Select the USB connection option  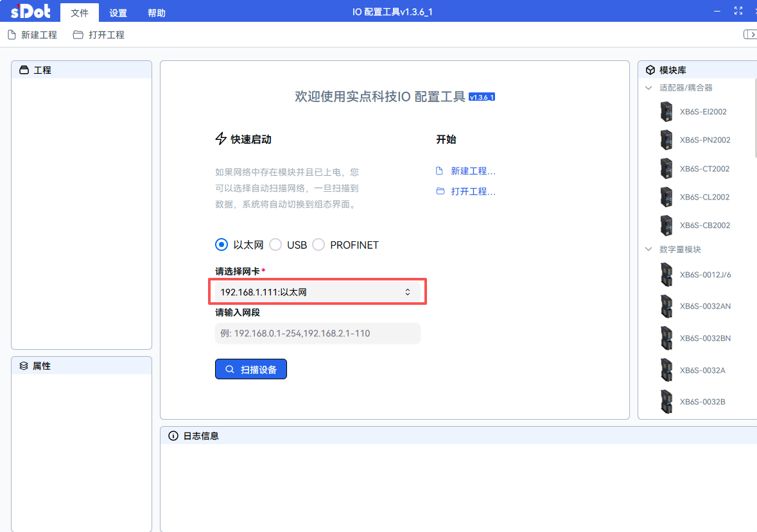pyautogui.click(x=275, y=245)
